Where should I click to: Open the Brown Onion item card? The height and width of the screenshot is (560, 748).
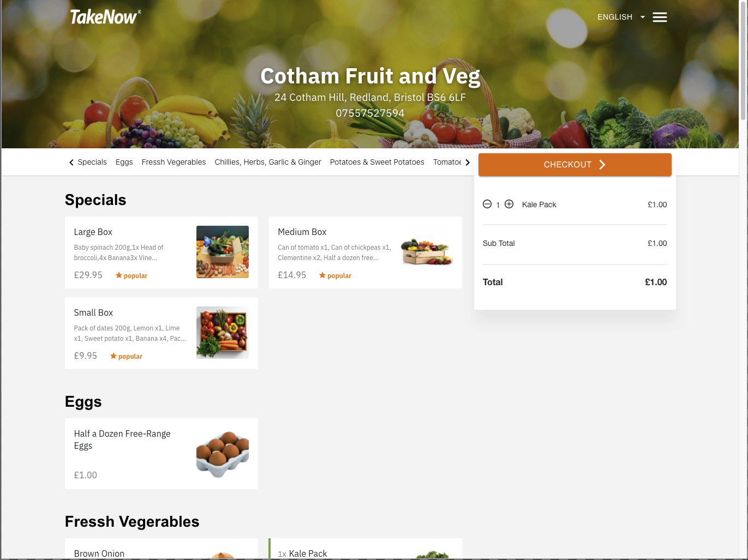pyautogui.click(x=161, y=549)
